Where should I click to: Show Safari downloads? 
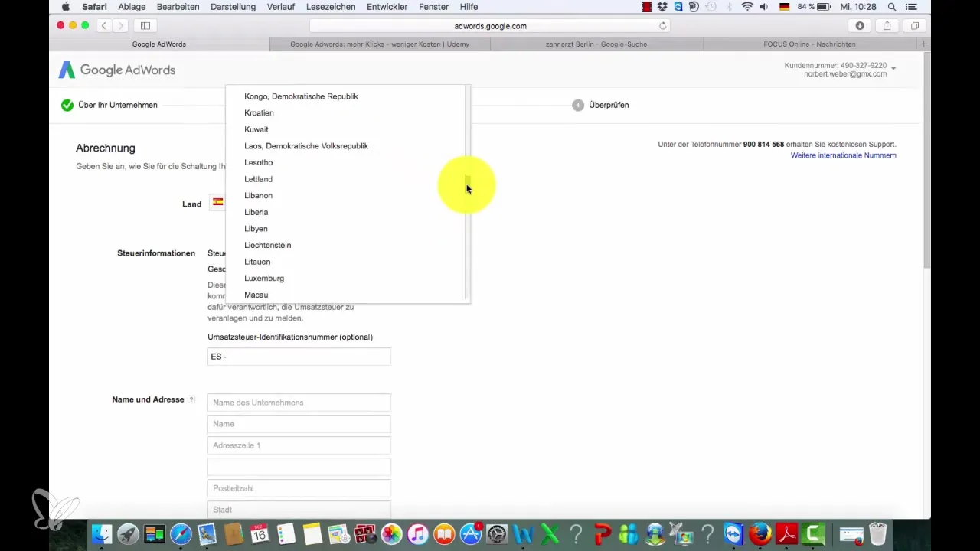pos(860,25)
